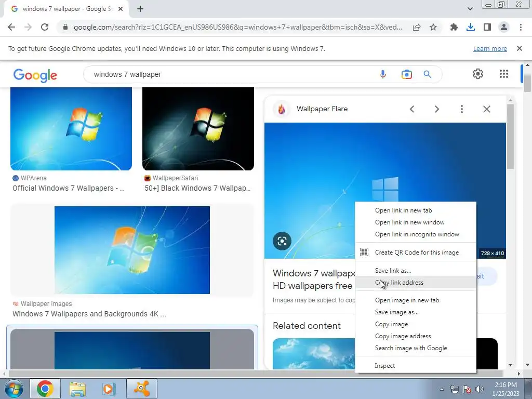Dismiss the Chrome update notification bar
Image resolution: width=532 pixels, height=399 pixels.
tap(519, 48)
